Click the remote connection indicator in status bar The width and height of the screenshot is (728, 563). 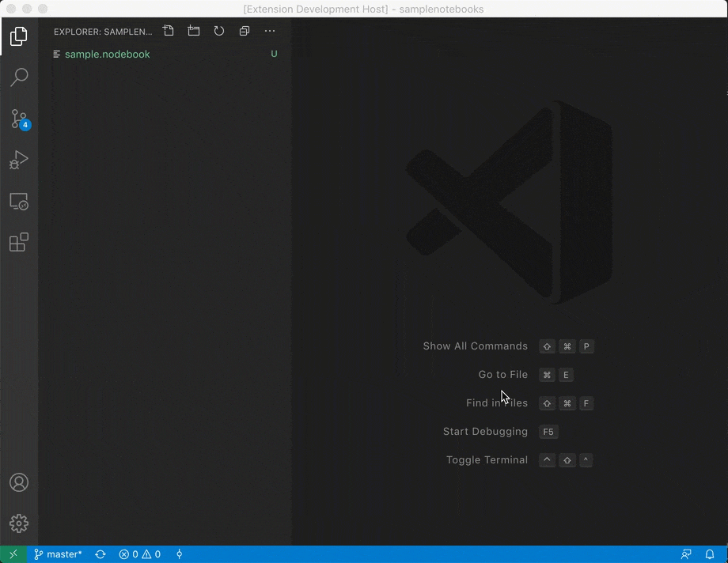(x=13, y=554)
